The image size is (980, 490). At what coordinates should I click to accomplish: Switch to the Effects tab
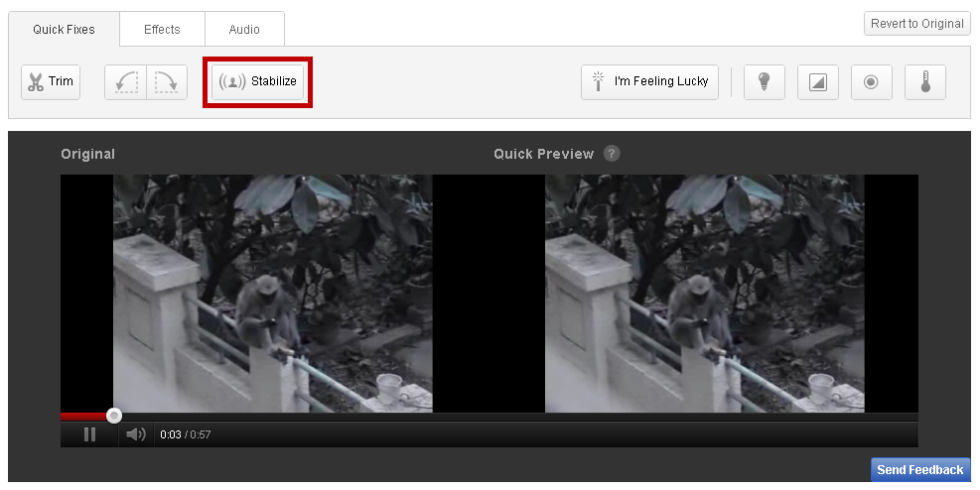162,30
